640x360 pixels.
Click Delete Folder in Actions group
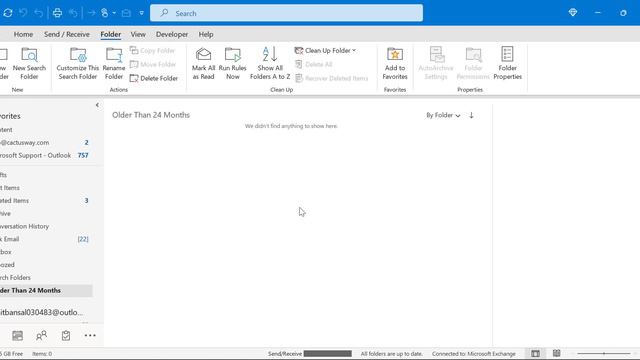coord(154,78)
